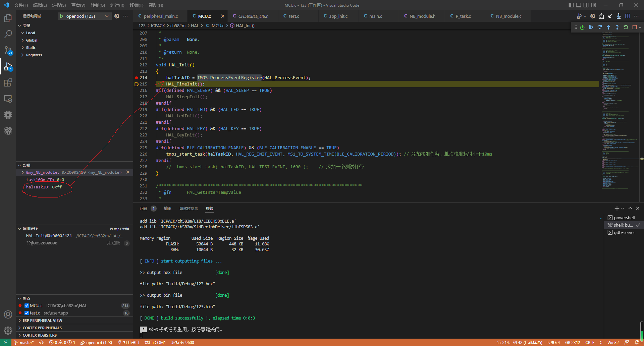644x346 pixels.
Task: Sync changes icon in status bar
Action: pos(41,342)
